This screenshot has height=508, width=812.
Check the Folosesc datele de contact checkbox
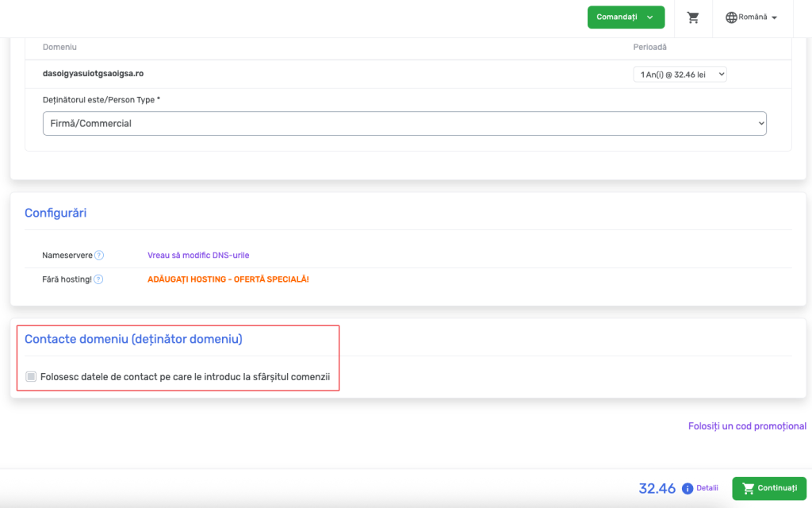pos(30,376)
